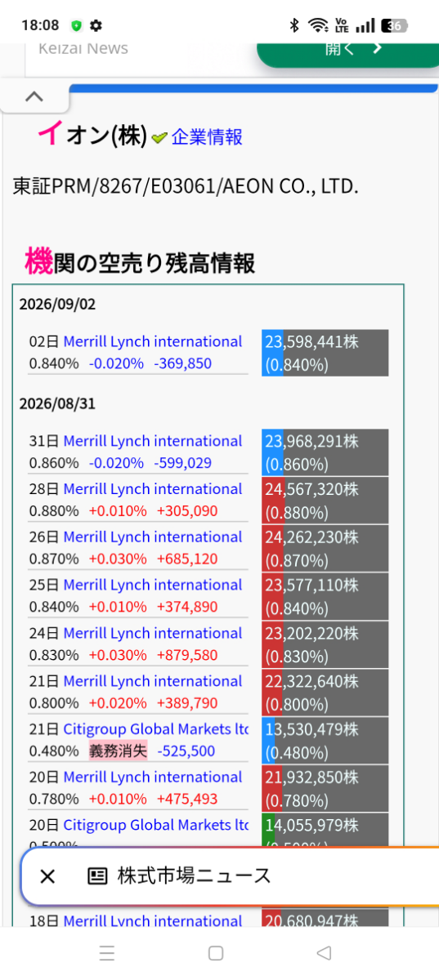The image size is (439, 980).
Task: Tap the Android back navigation button
Action: pyautogui.click(x=324, y=953)
